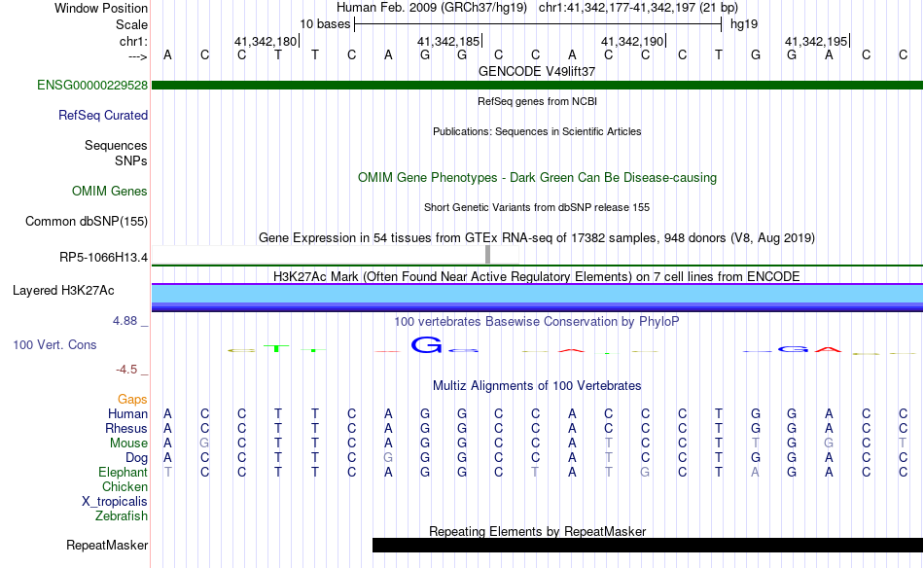Select the Rhesus species label
This screenshot has height=568, width=924.
[x=126, y=428]
